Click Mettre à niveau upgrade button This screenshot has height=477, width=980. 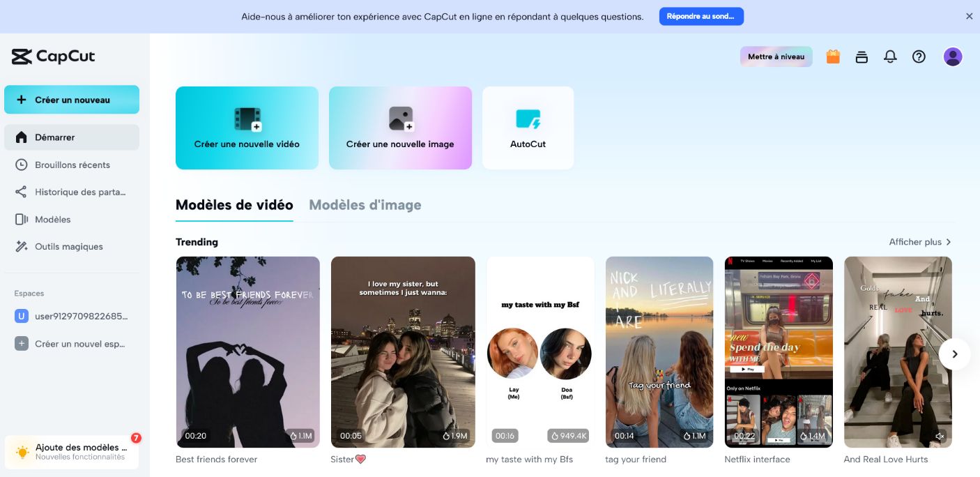(x=776, y=56)
